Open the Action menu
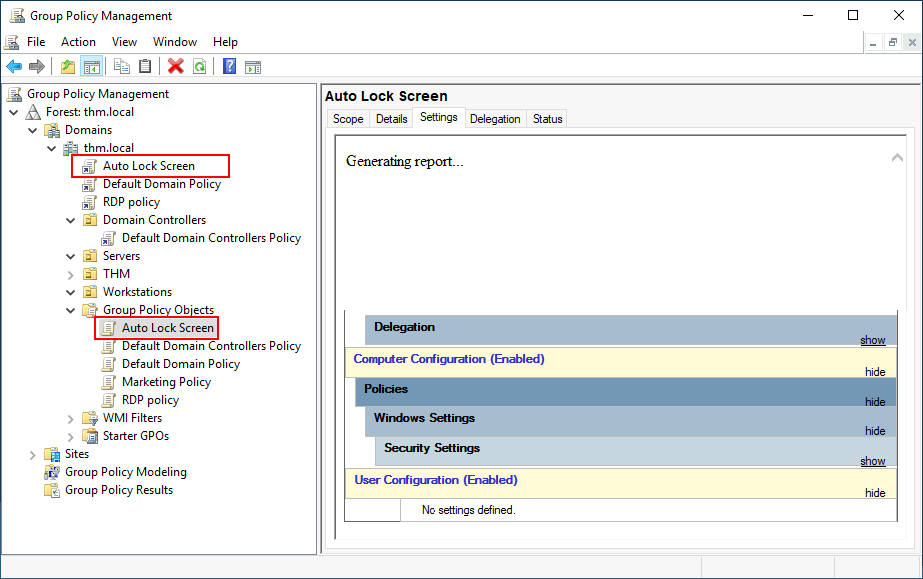The width and height of the screenshot is (923, 579). coord(78,41)
